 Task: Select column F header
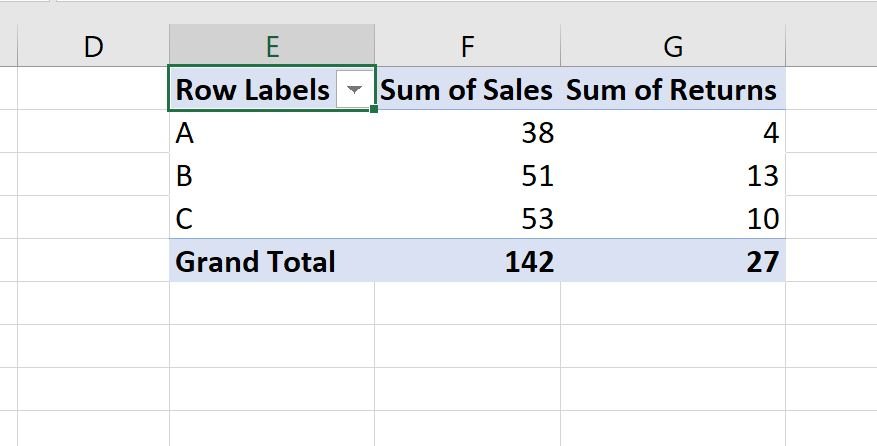point(467,46)
